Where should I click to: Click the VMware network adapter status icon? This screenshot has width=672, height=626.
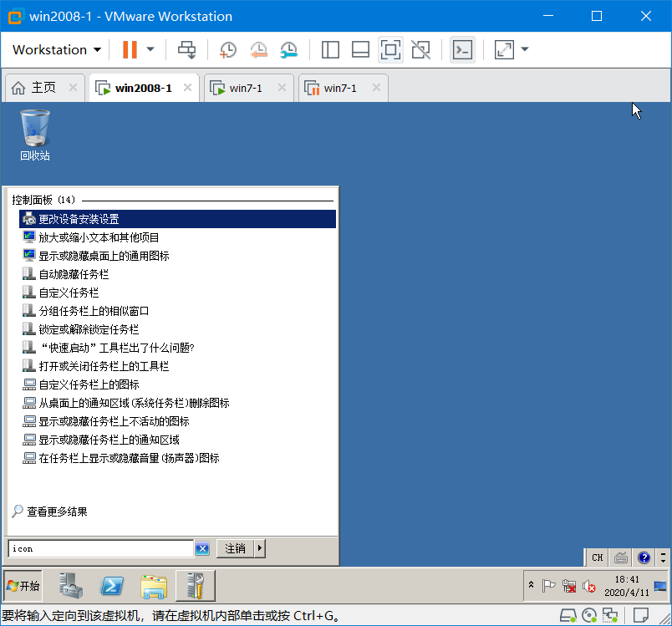[610, 616]
